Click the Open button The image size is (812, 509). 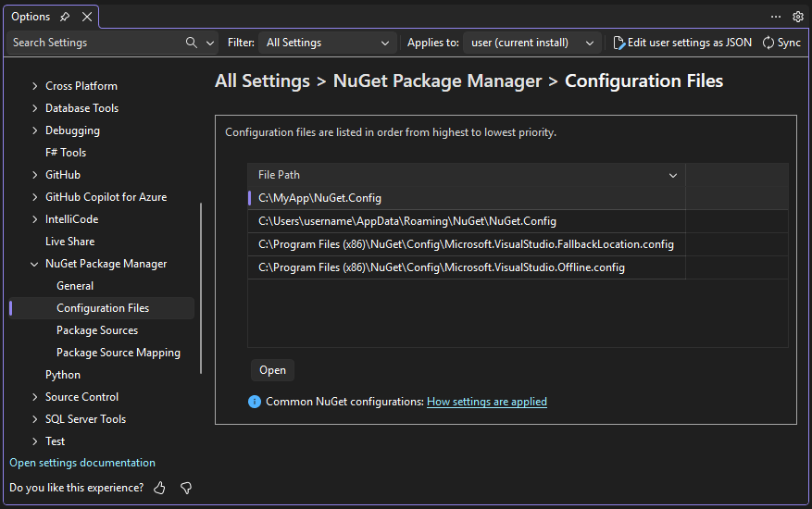click(x=272, y=370)
